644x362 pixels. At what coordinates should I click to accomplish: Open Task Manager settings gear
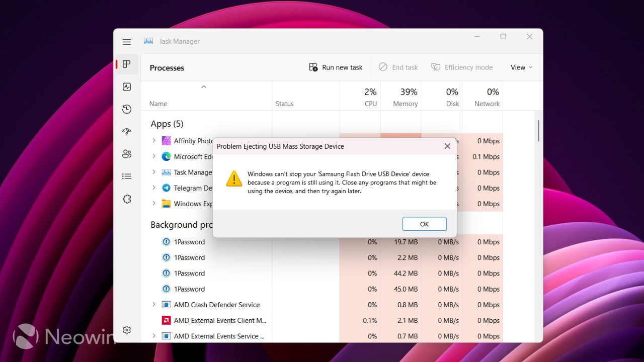(127, 330)
